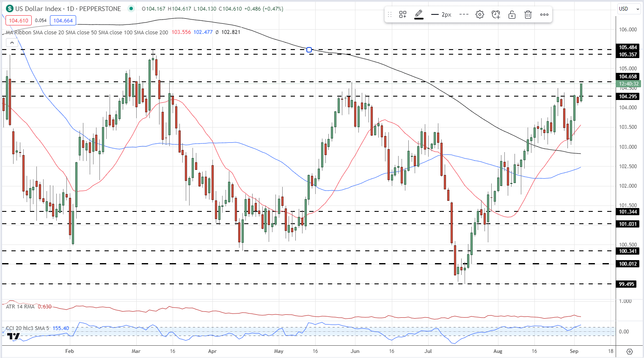The width and height of the screenshot is (644, 358).
Task: Delete drawing with trash can icon
Action: [x=528, y=14]
